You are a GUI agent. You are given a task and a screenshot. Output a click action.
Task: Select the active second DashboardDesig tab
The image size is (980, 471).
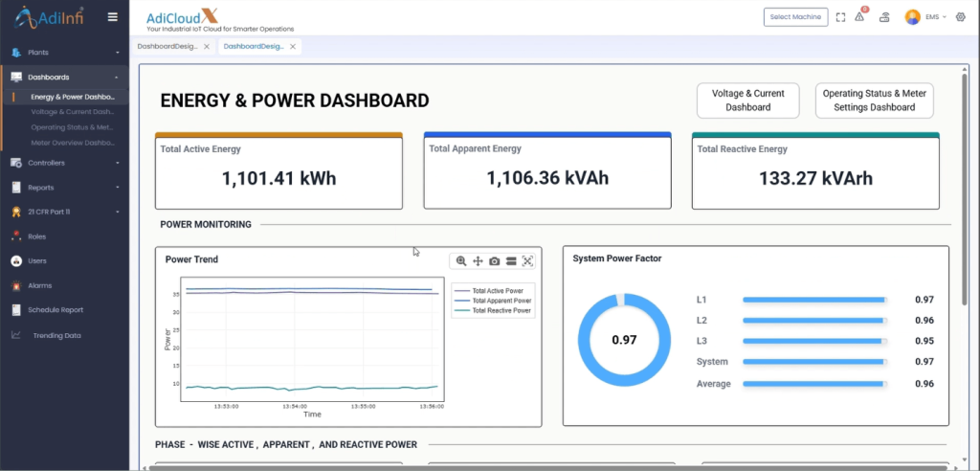pos(254,46)
